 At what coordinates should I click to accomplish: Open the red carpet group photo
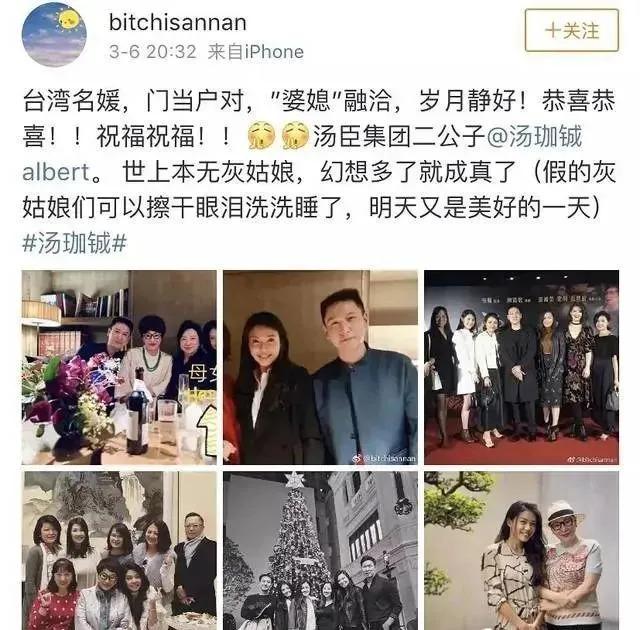coord(522,367)
